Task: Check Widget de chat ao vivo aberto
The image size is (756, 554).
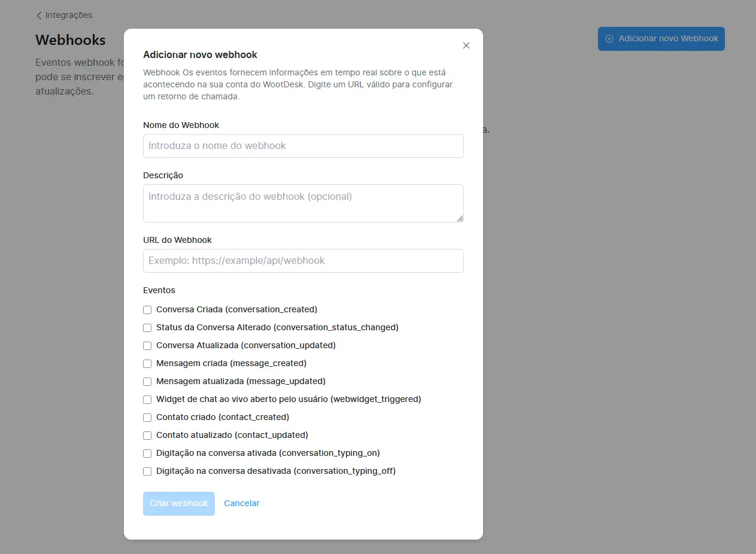Action: pos(147,400)
